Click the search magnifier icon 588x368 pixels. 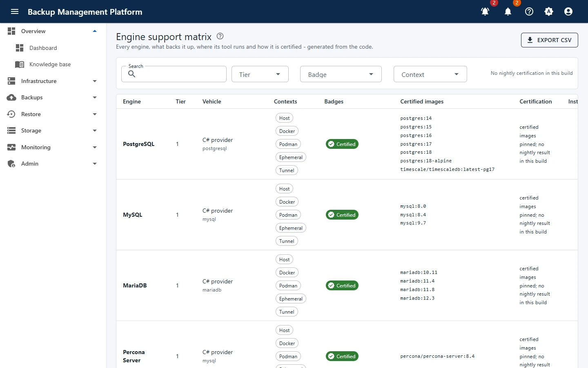click(x=132, y=74)
